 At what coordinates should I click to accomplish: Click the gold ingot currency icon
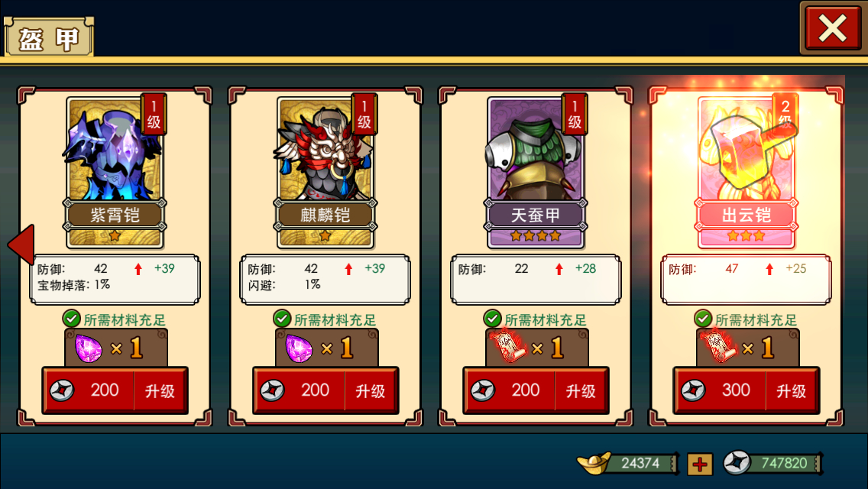coord(594,463)
